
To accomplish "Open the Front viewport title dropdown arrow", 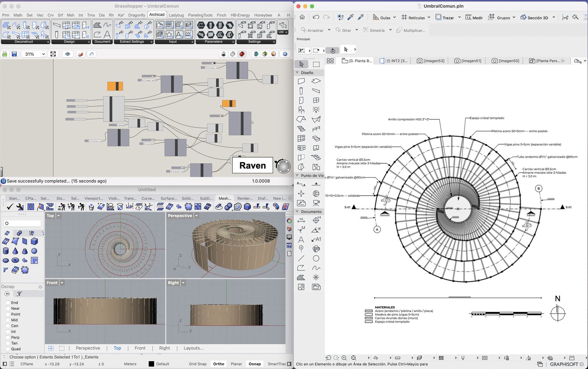I will tap(62, 283).
